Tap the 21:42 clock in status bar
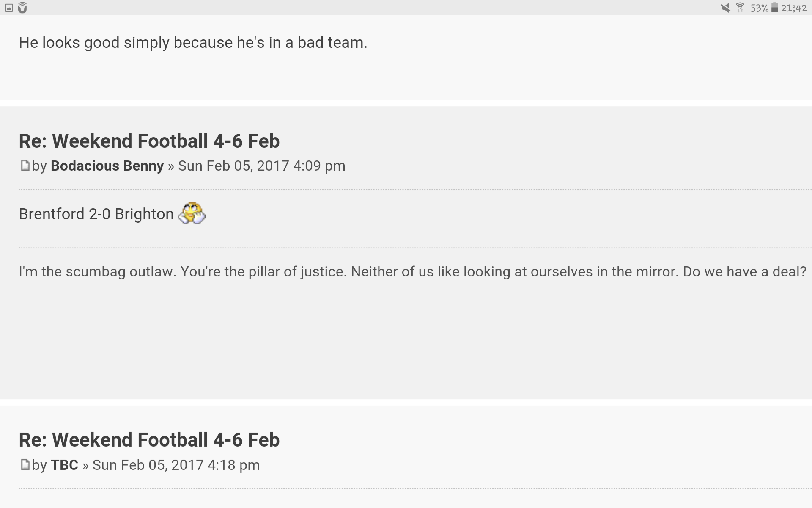The height and width of the screenshot is (508, 812). (794, 8)
